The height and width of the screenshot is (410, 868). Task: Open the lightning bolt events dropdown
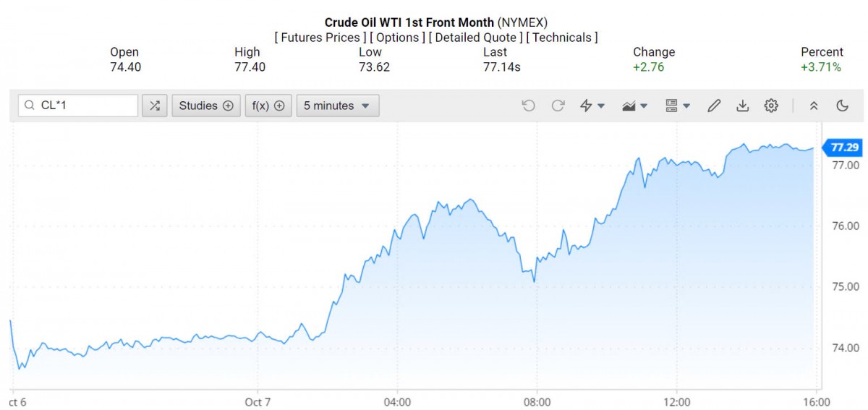592,106
